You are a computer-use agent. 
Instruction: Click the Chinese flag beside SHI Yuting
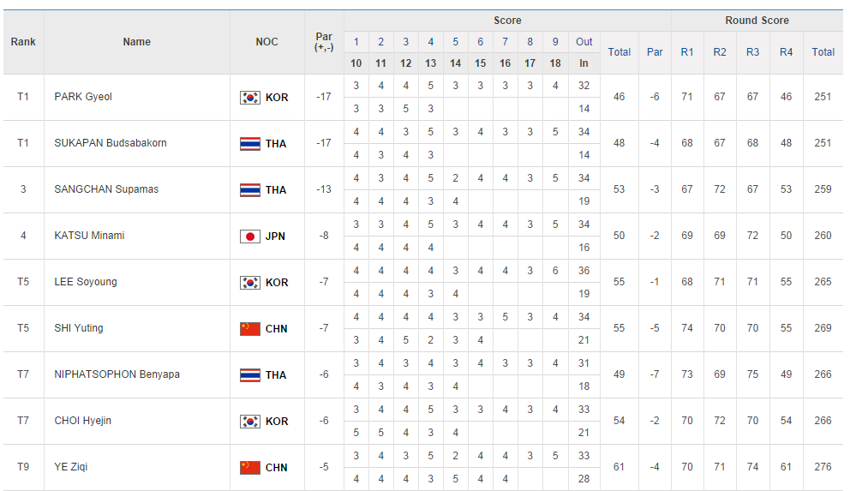(x=249, y=329)
